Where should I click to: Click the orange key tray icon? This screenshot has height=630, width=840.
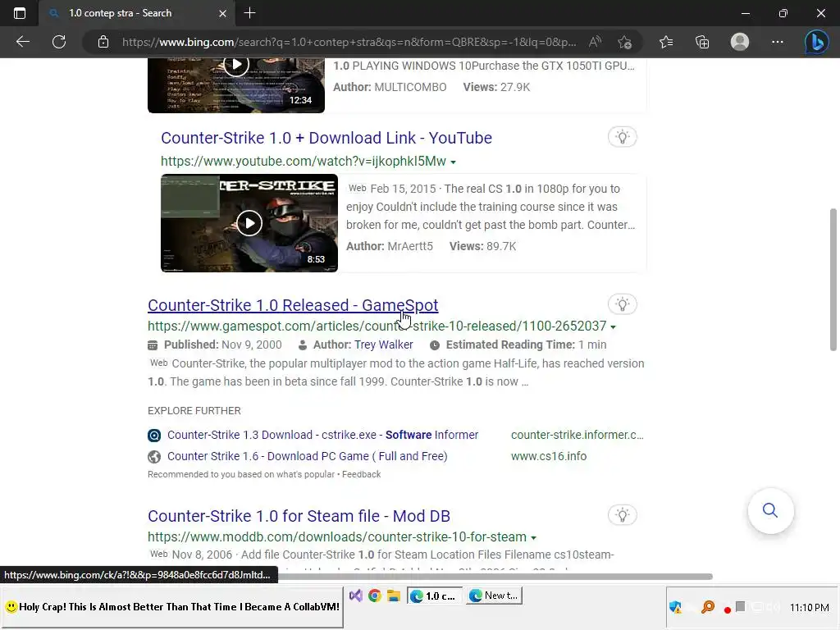pyautogui.click(x=708, y=607)
